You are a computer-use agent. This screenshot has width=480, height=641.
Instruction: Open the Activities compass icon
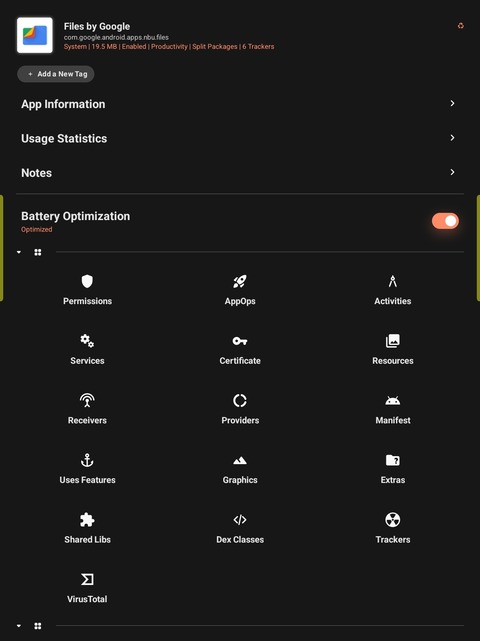[x=393, y=282]
